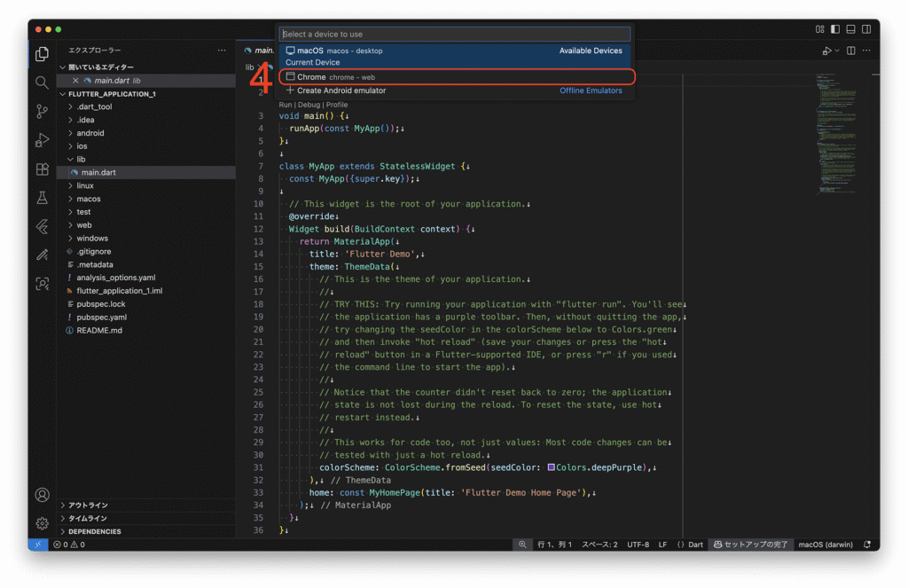Open the Search view in activity bar

[42, 82]
